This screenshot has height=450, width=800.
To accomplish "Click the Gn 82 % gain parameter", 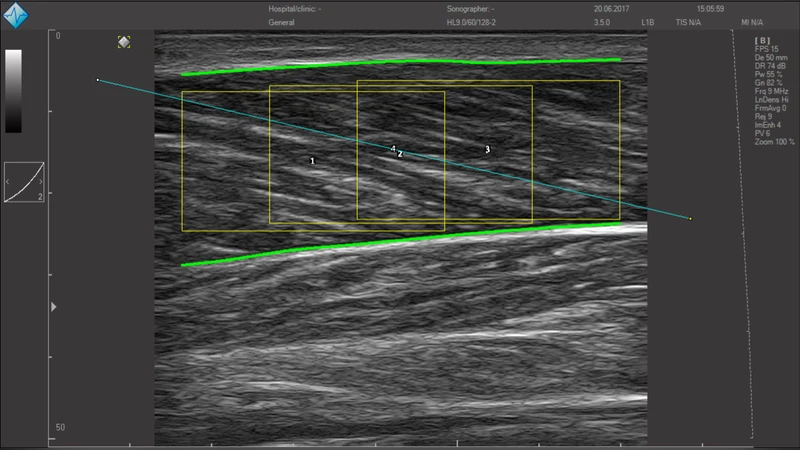I will (x=769, y=82).
